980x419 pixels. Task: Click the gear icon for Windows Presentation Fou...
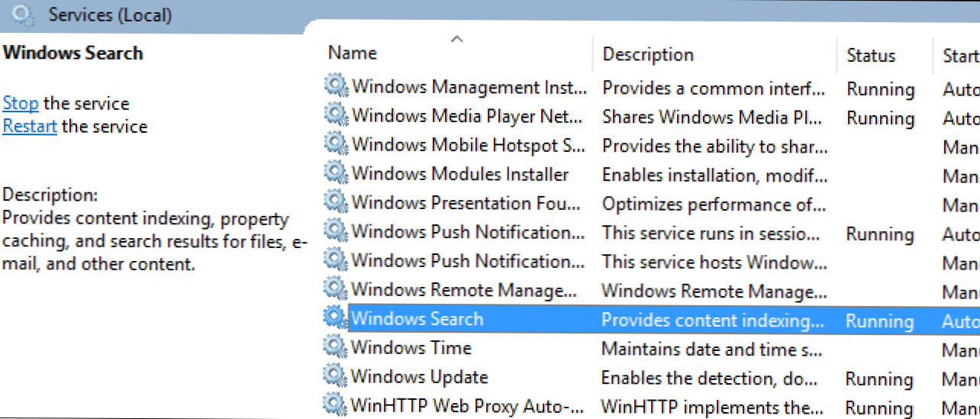click(x=336, y=201)
